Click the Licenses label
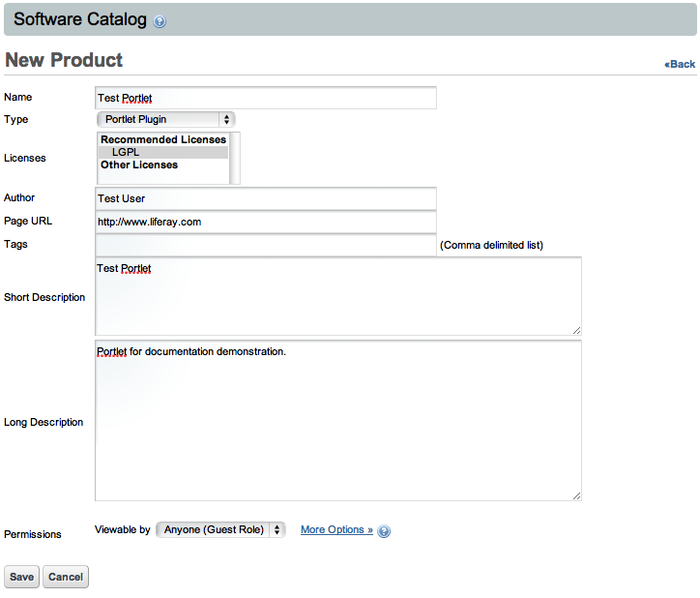Viewport: 700px width, 598px height. coord(25,158)
